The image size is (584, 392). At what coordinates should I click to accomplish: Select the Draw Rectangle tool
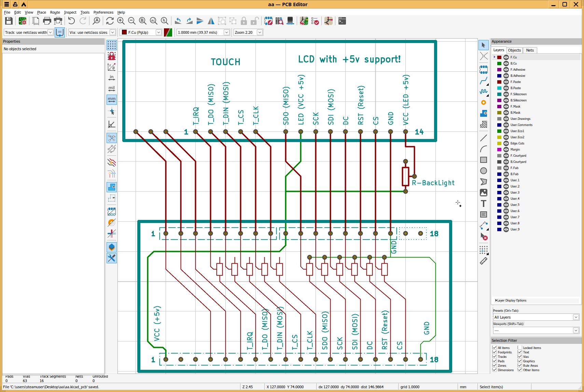point(484,160)
